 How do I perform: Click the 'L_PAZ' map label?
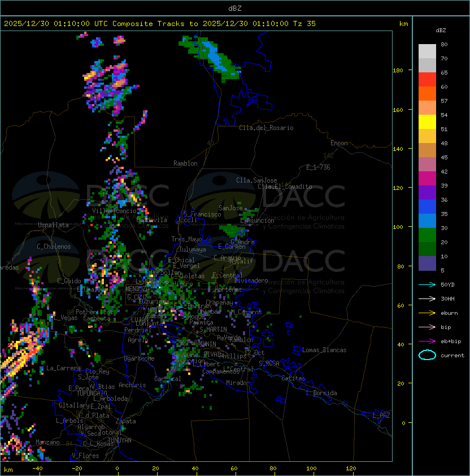tap(381, 416)
